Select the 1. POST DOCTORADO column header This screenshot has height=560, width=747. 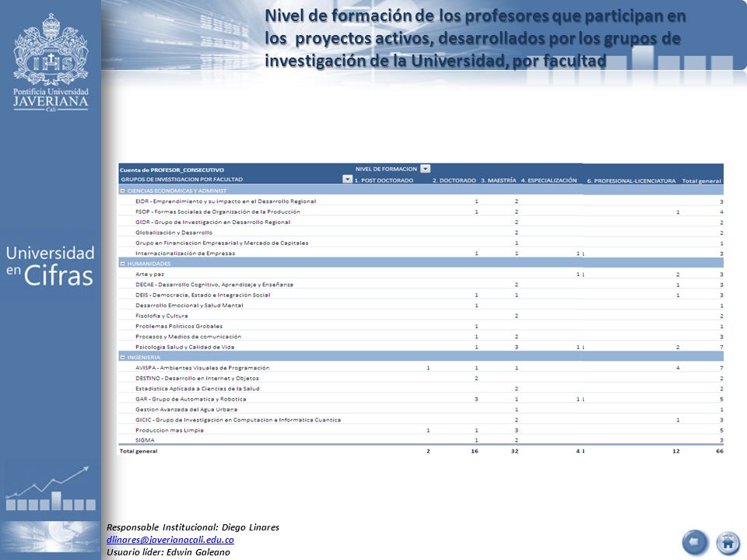384,180
